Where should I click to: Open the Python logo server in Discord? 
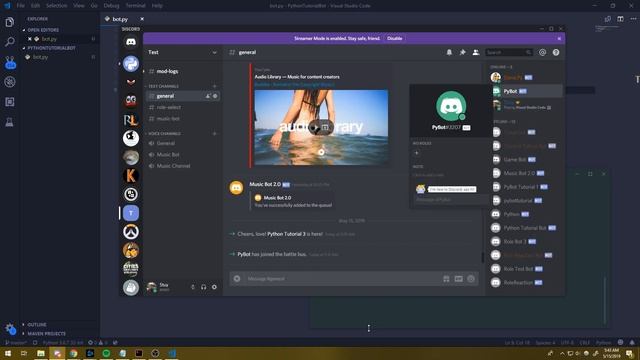pos(131,64)
